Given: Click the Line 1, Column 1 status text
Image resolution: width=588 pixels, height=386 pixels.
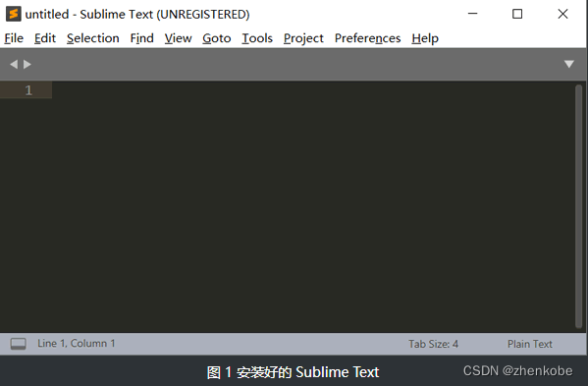Looking at the screenshot, I should click(x=77, y=343).
